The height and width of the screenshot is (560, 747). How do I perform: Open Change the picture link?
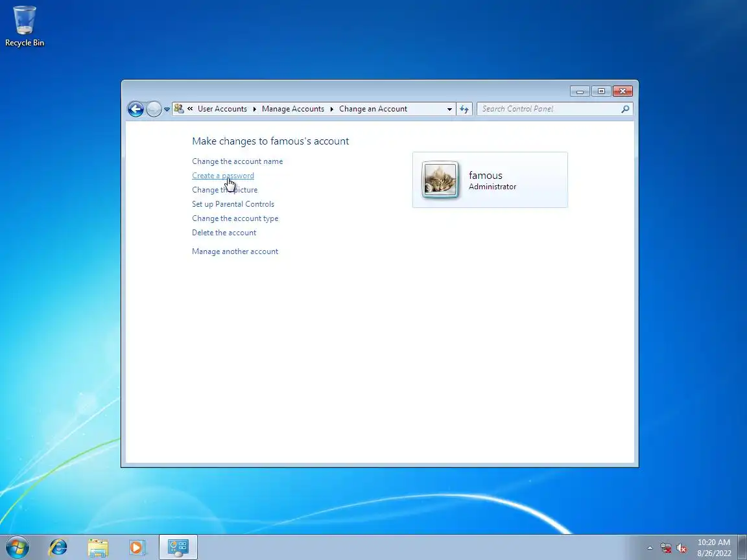(x=225, y=190)
